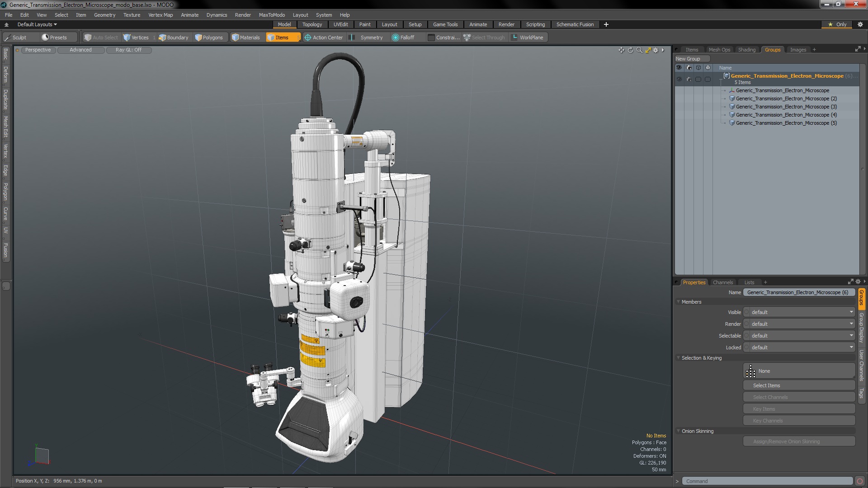This screenshot has height=488, width=868.
Task: Toggle WorkPlane option
Action: tap(527, 38)
